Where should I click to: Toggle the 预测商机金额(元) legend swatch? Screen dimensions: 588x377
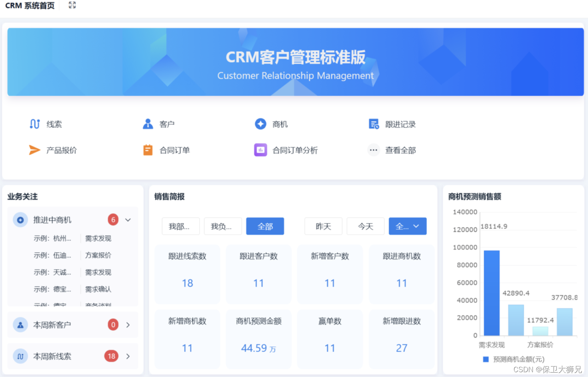tap(486, 359)
